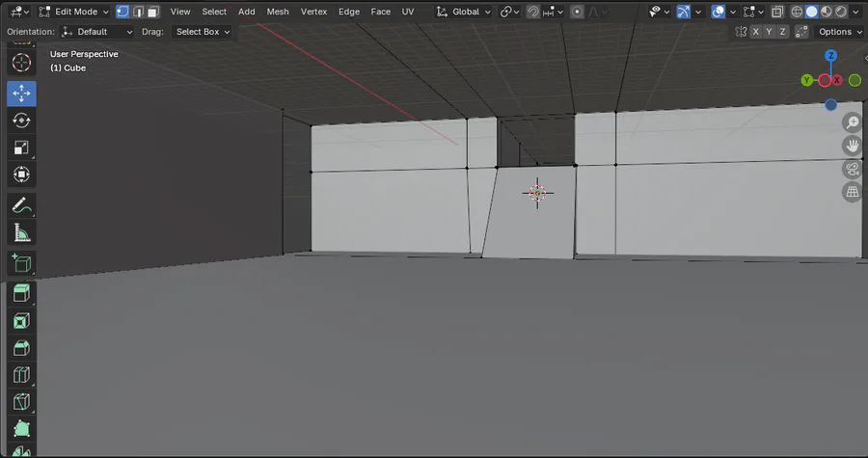Select the Poly Build tool
This screenshot has height=458, width=868.
click(x=21, y=429)
